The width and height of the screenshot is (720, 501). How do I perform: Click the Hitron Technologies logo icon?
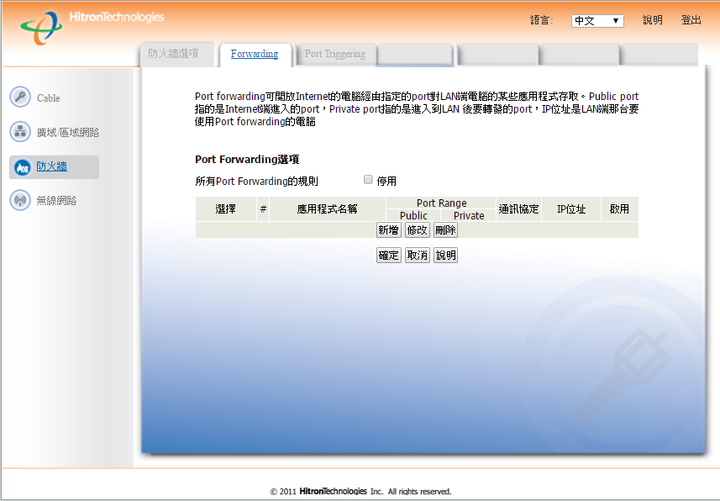pos(41,28)
